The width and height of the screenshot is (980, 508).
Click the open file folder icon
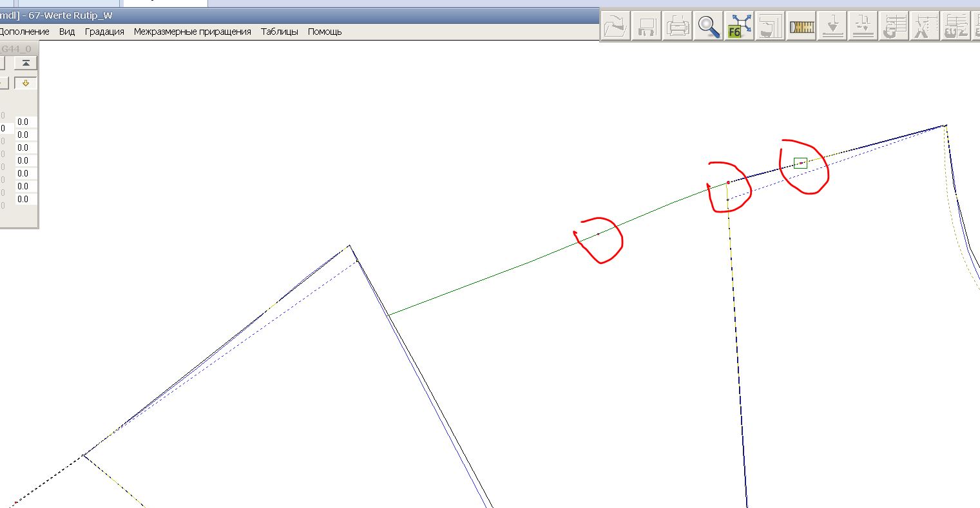click(616, 27)
